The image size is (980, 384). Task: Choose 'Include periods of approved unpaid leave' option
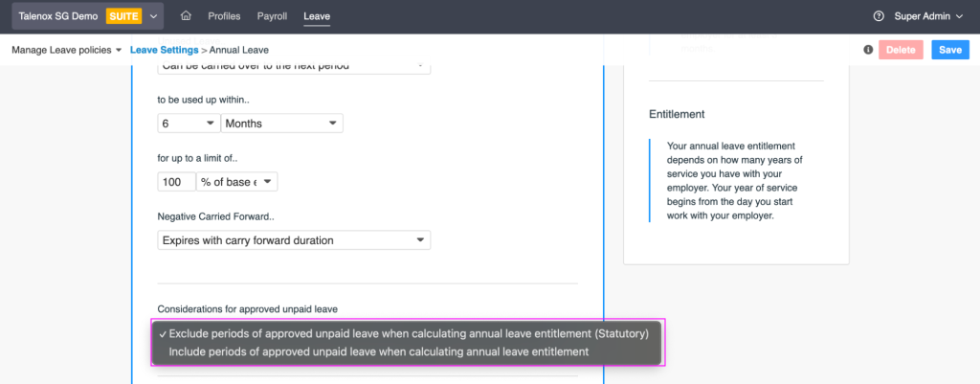pyautogui.click(x=378, y=352)
